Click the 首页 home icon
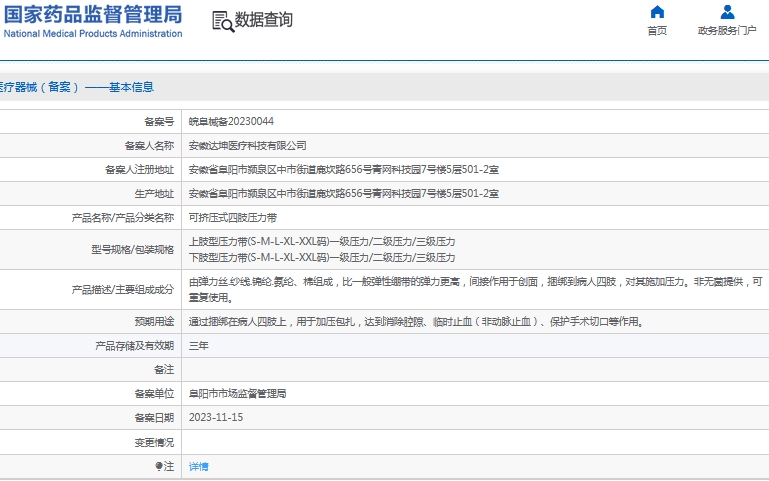 [x=657, y=12]
